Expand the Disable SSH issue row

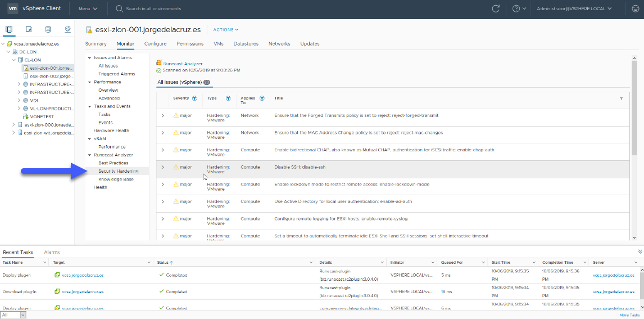(162, 167)
